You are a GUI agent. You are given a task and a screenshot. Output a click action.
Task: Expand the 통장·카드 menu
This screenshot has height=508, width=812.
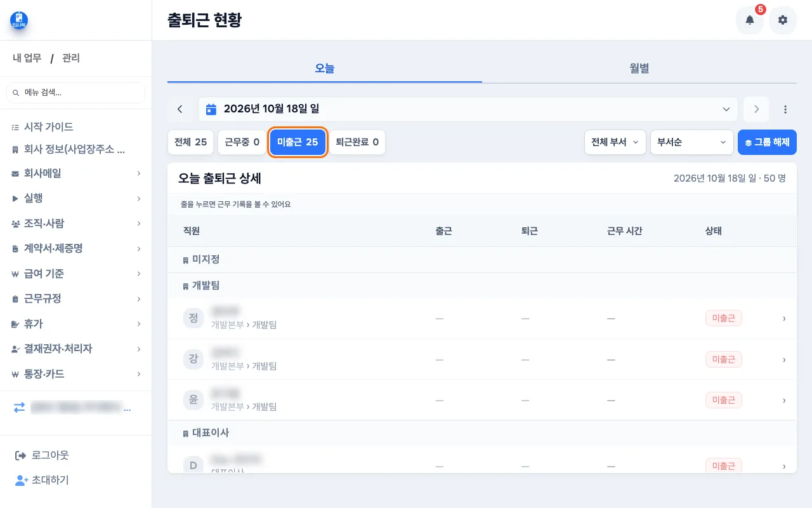76,374
